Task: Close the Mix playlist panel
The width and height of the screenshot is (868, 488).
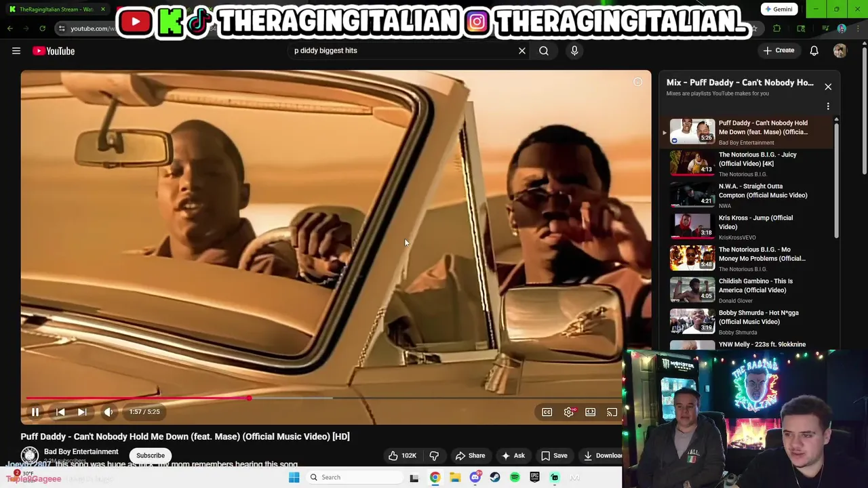Action: (828, 87)
